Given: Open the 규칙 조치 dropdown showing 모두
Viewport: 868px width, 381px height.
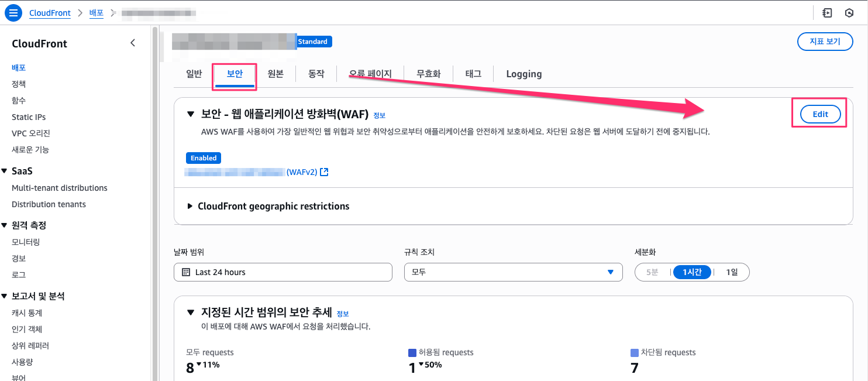Looking at the screenshot, I should [x=513, y=272].
